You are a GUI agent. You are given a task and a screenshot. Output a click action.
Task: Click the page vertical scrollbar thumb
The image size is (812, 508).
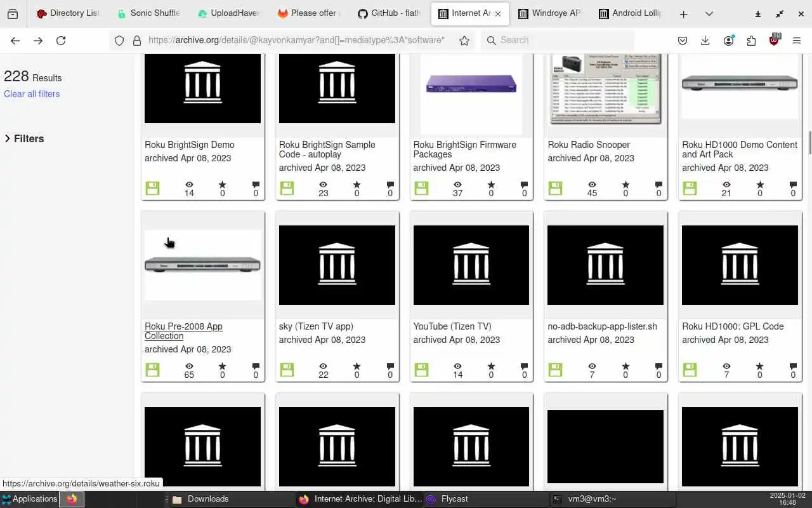coord(809,143)
